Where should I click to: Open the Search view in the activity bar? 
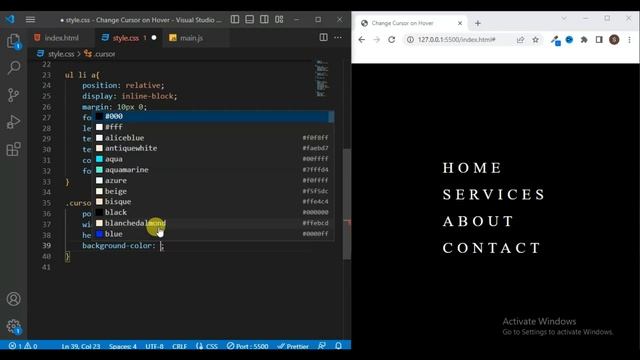[13, 68]
